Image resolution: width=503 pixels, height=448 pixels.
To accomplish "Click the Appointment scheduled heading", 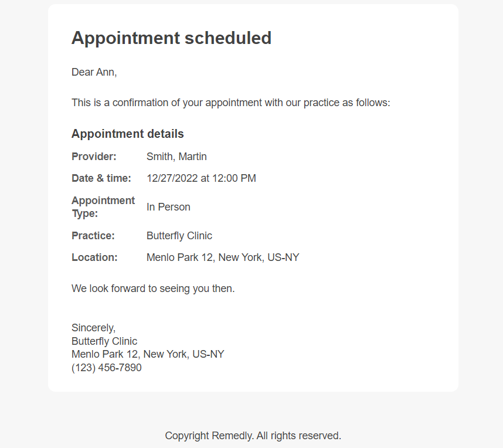I will [171, 38].
